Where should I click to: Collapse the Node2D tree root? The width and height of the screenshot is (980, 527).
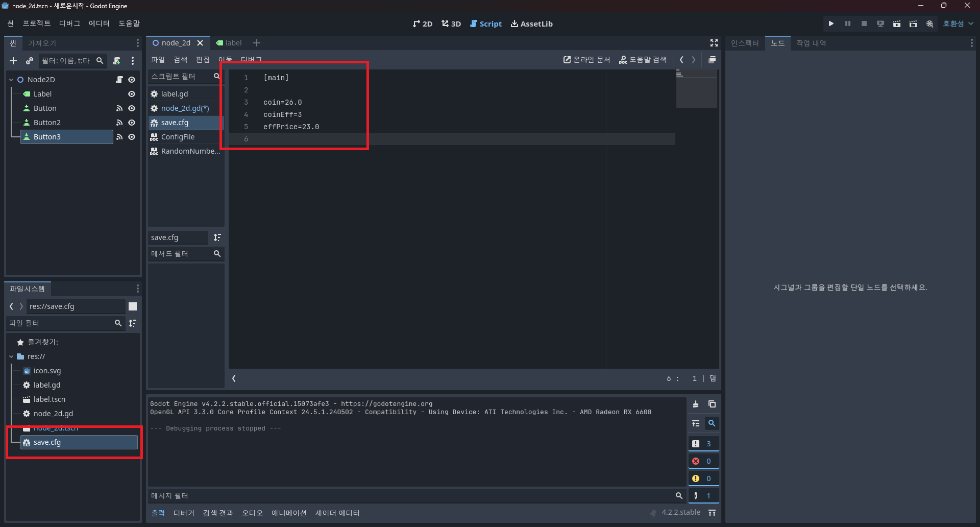click(x=11, y=80)
